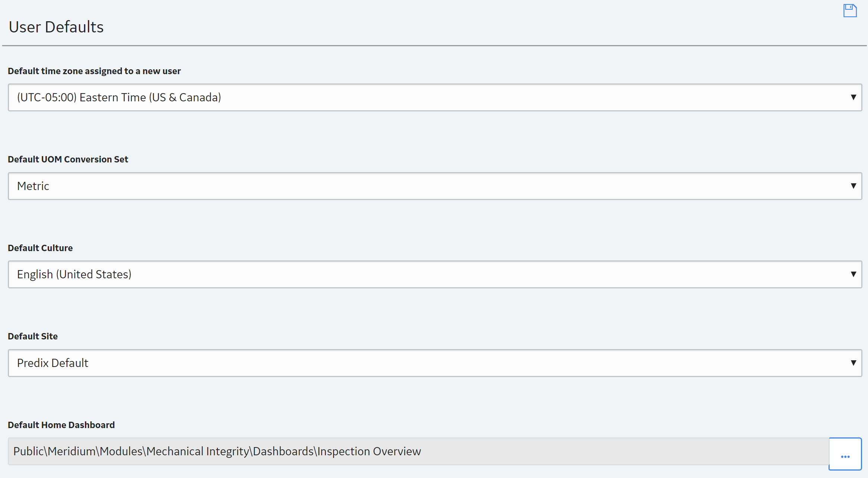
Task: Click the English (United States) culture value
Action: click(74, 274)
